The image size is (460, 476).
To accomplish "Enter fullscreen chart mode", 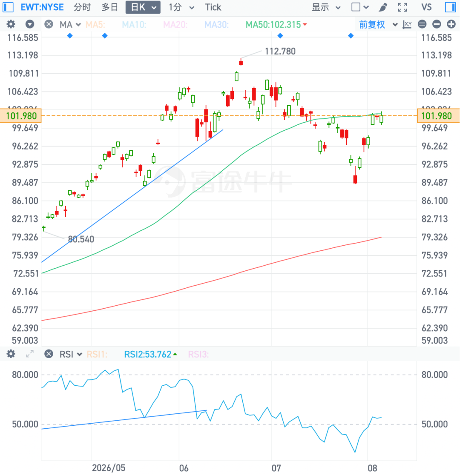I will click(402, 7).
